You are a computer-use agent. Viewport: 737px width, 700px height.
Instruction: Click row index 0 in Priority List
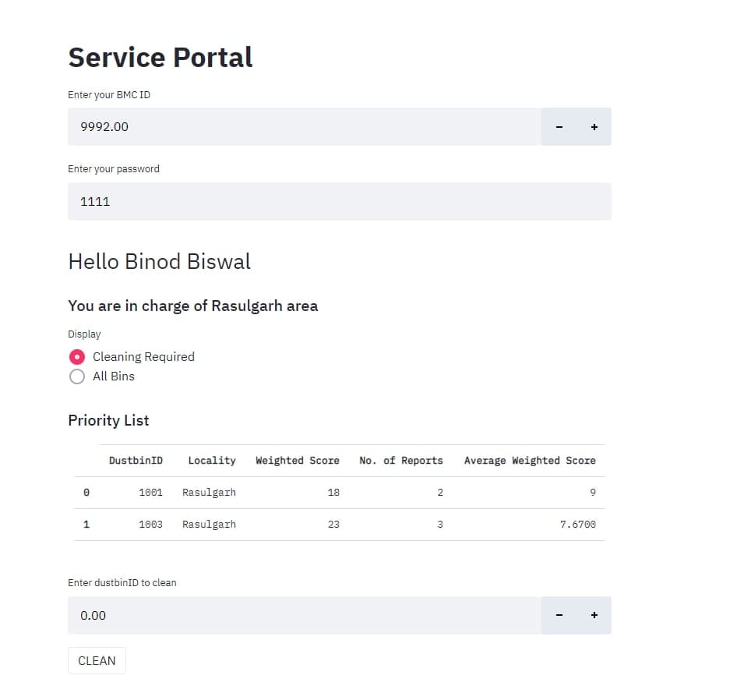86,492
